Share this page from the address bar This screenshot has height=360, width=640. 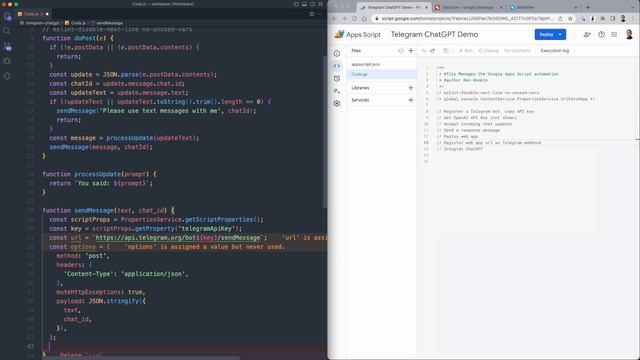tap(560, 18)
